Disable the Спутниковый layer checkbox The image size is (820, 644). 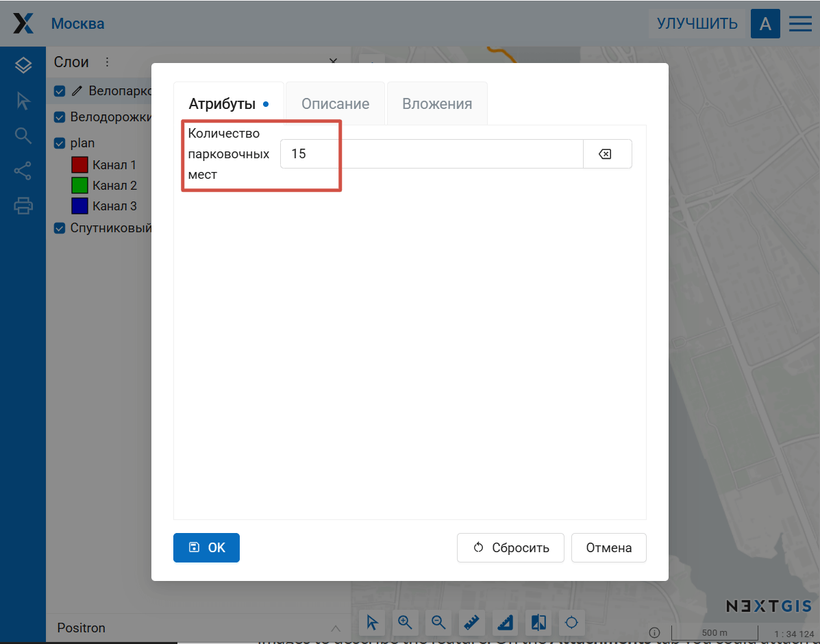point(60,228)
